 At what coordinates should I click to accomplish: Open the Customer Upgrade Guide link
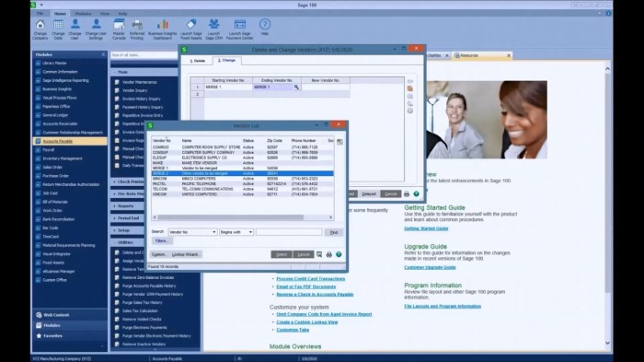pos(430,267)
